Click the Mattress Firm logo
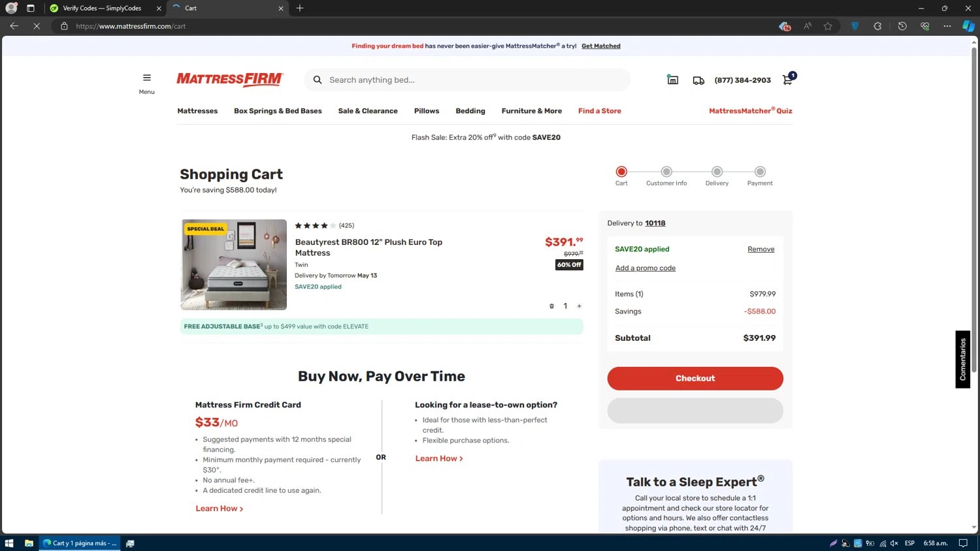 (230, 80)
